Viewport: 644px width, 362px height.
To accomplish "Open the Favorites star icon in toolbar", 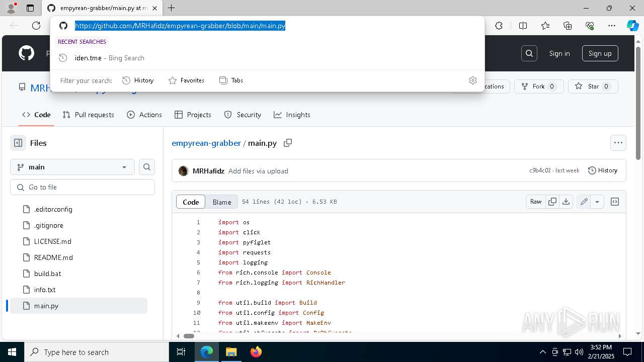I will point(545,26).
